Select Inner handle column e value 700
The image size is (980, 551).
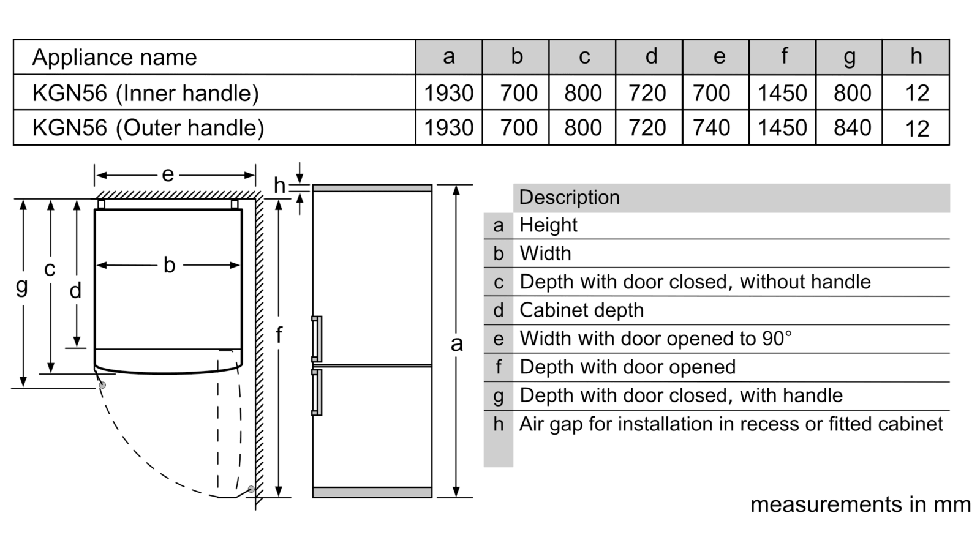(x=711, y=93)
